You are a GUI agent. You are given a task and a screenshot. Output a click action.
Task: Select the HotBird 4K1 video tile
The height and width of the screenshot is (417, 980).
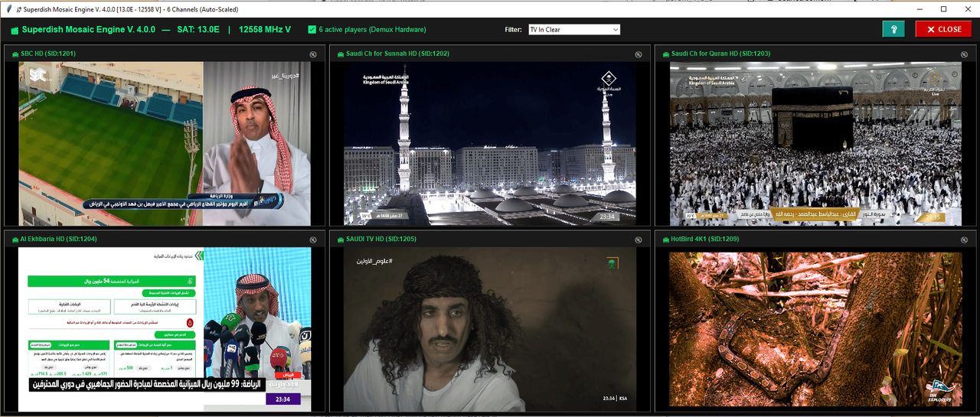[815, 329]
